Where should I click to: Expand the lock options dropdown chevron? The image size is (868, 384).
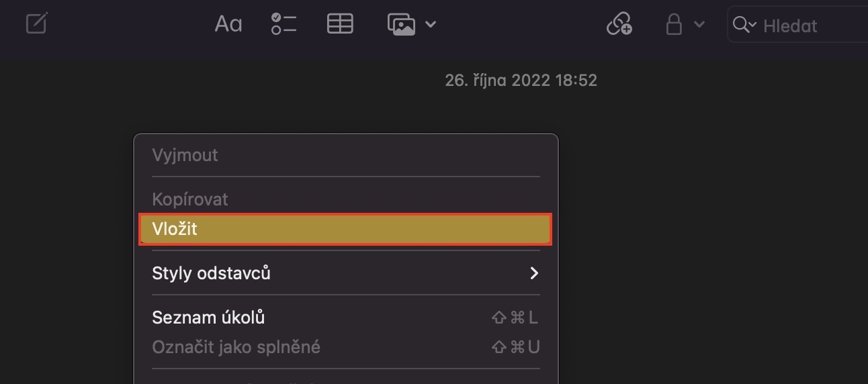[x=699, y=24]
